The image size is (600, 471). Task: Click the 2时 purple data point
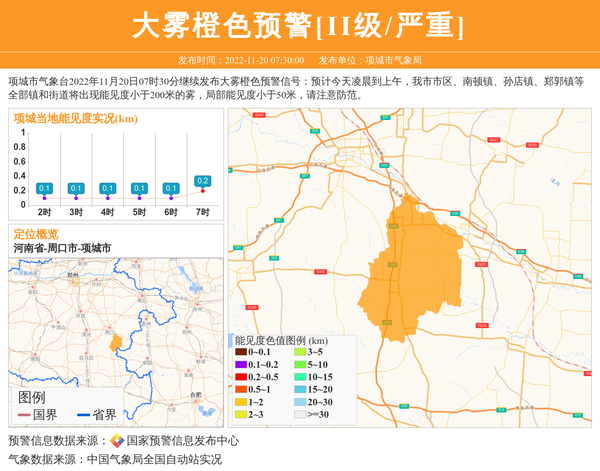[45, 198]
